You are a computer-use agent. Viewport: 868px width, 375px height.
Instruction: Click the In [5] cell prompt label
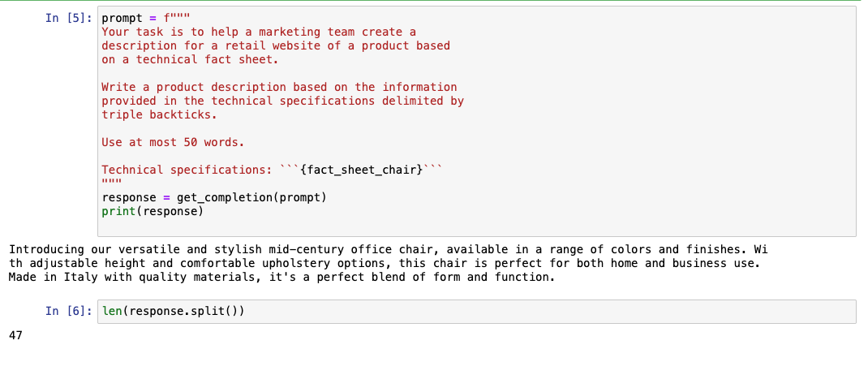click(x=69, y=18)
